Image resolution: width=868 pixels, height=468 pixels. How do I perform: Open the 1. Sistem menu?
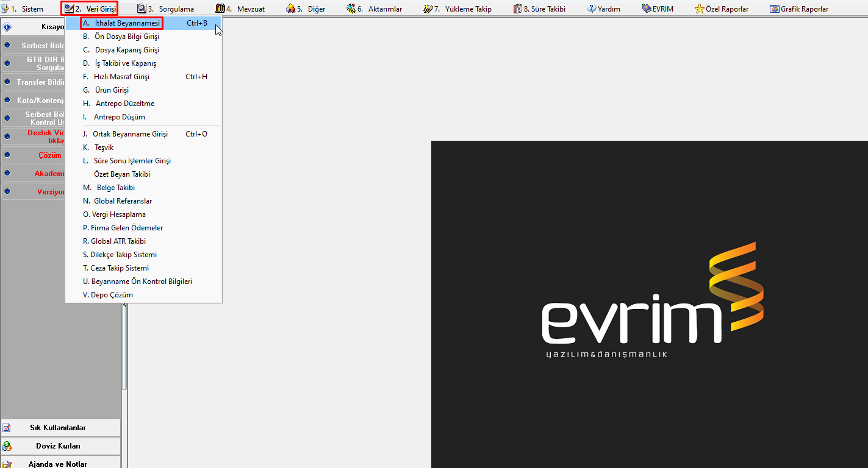[x=23, y=9]
